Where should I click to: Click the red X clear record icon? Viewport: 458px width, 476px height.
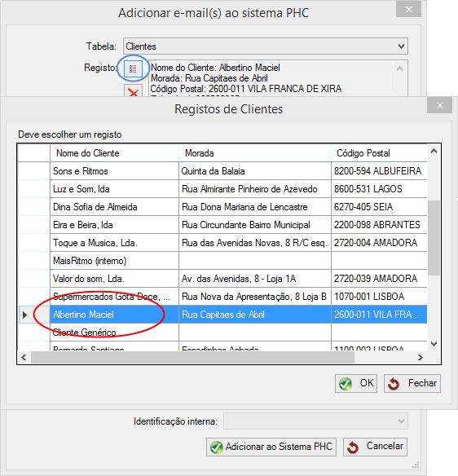pos(133,91)
